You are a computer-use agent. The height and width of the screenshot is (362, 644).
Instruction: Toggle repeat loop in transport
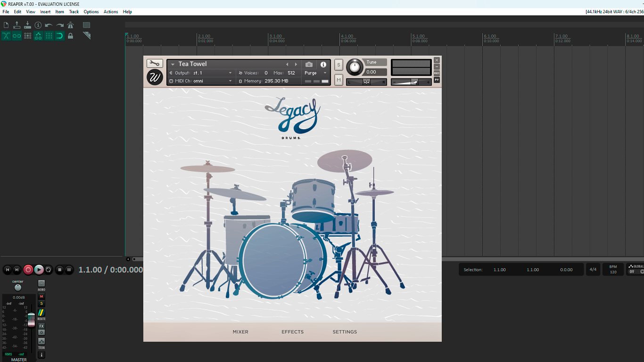click(48, 270)
